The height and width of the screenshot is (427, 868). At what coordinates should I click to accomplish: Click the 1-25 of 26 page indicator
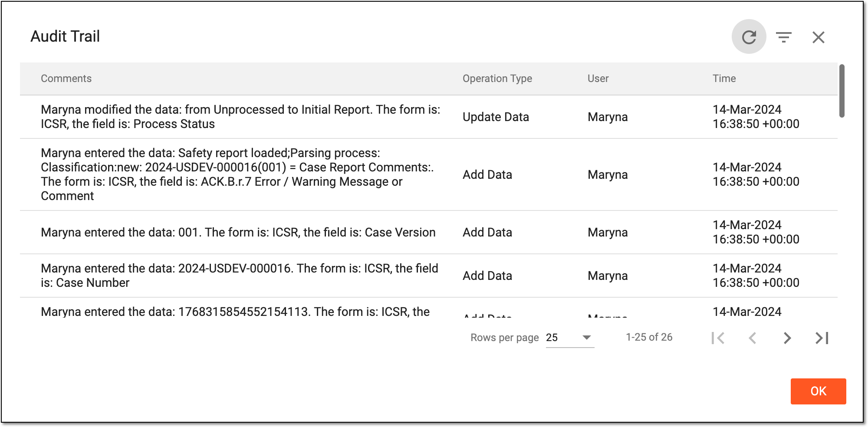649,337
